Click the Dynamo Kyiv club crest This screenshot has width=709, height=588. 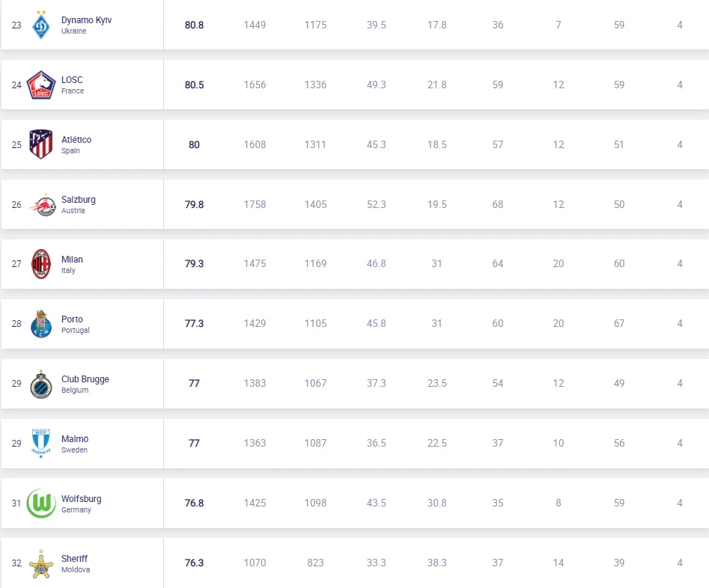pyautogui.click(x=41, y=25)
